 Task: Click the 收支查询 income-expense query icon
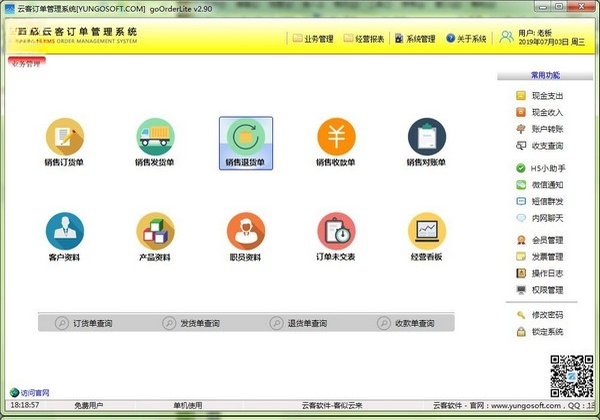tap(521, 145)
